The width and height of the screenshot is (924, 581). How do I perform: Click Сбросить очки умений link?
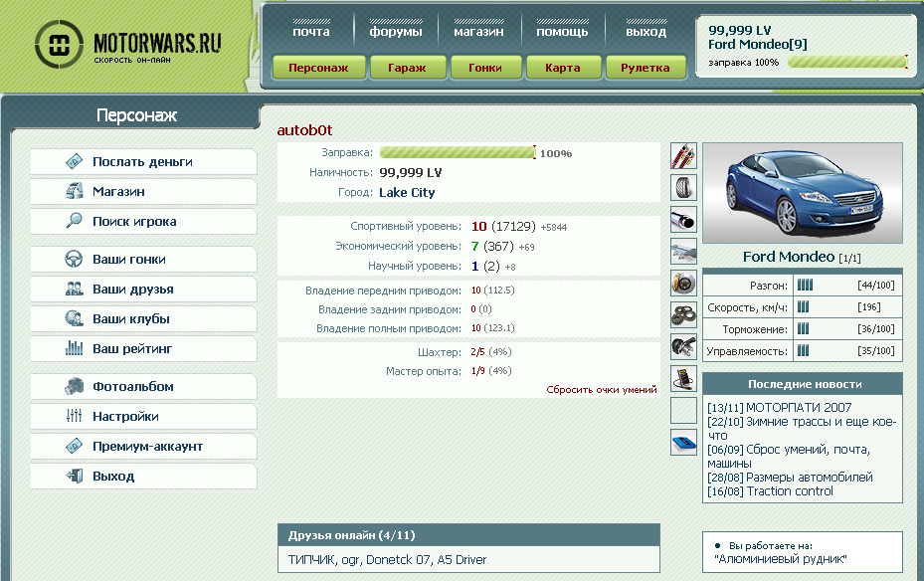coord(601,390)
